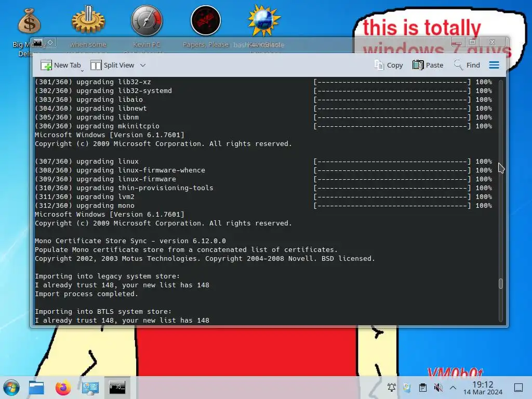Click 'Mono Certificate Store Sync - version 6.12.0.0'

pos(130,241)
